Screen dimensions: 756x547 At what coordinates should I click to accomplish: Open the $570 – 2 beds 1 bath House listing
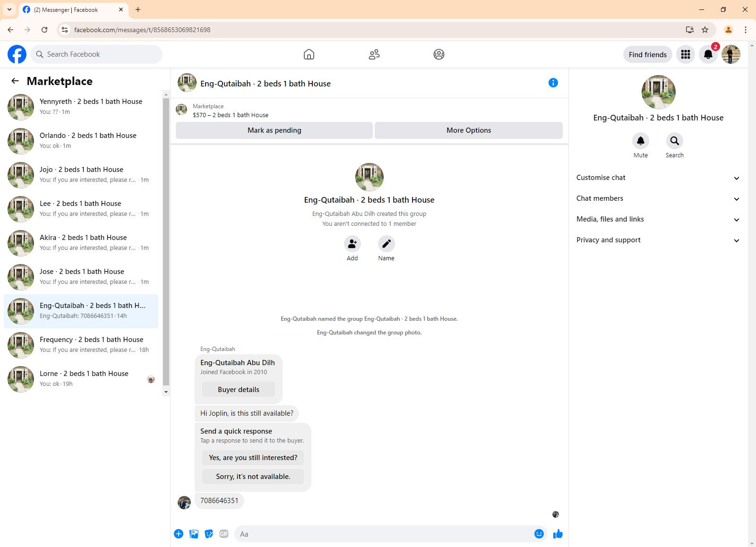coord(231,115)
